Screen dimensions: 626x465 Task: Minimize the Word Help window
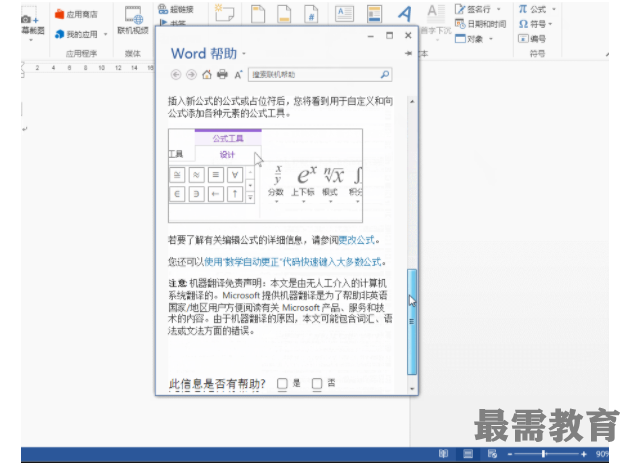pos(371,36)
